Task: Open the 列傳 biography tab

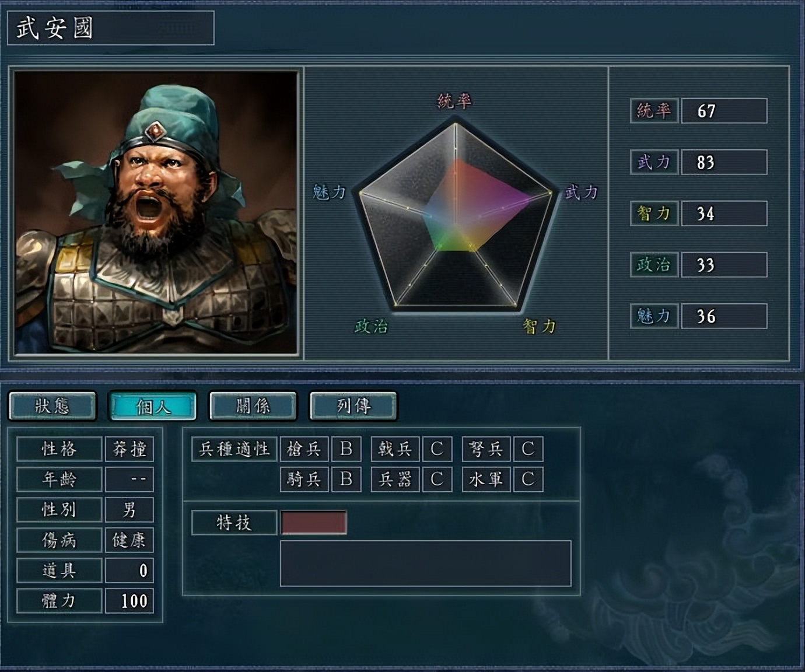Action: pos(353,405)
